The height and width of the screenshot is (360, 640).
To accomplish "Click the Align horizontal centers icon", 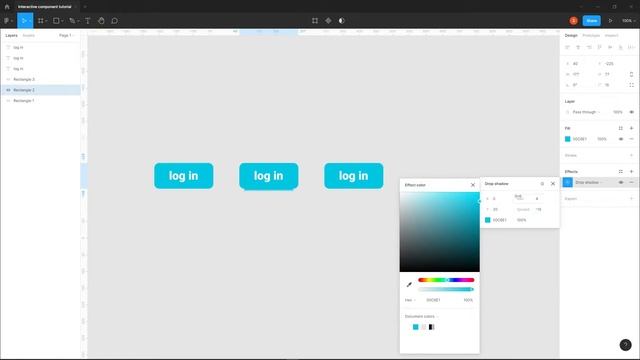I will pos(578,47).
